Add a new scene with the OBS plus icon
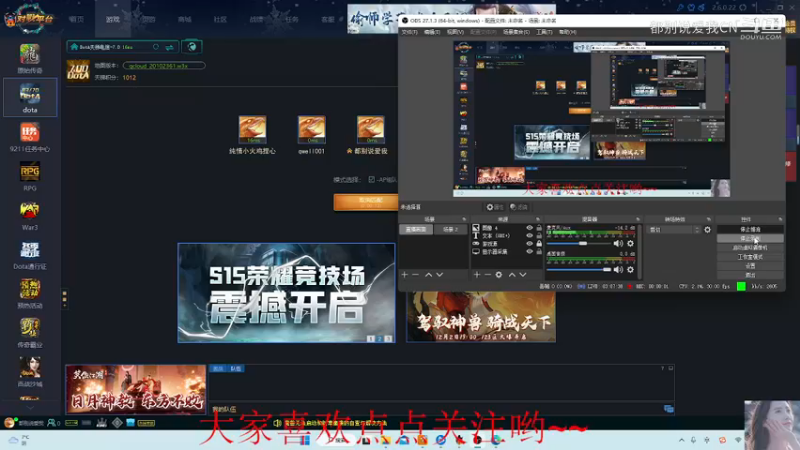 click(405, 274)
